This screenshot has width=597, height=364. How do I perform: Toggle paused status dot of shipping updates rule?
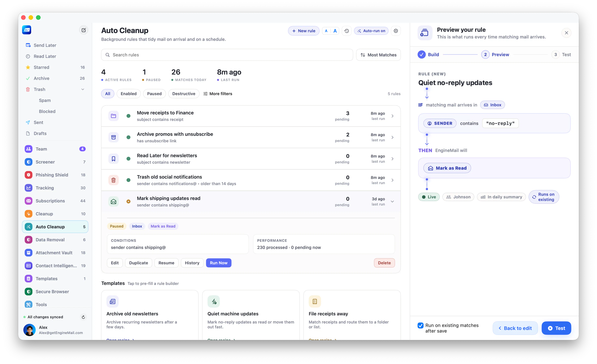pyautogui.click(x=128, y=202)
